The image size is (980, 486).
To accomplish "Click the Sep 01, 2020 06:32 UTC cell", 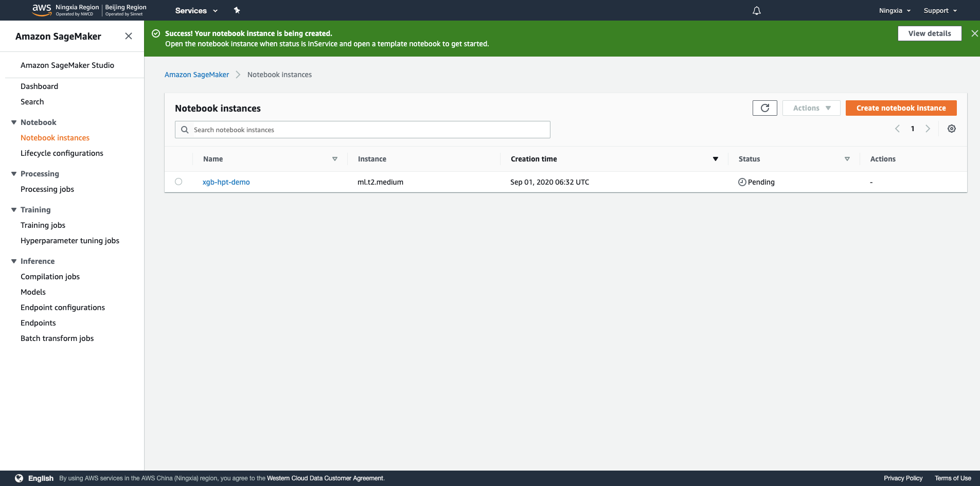I will point(550,182).
